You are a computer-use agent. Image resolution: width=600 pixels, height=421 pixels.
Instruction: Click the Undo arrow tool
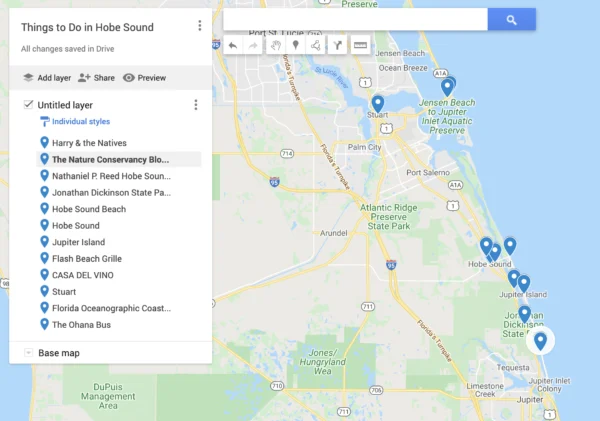point(233,46)
